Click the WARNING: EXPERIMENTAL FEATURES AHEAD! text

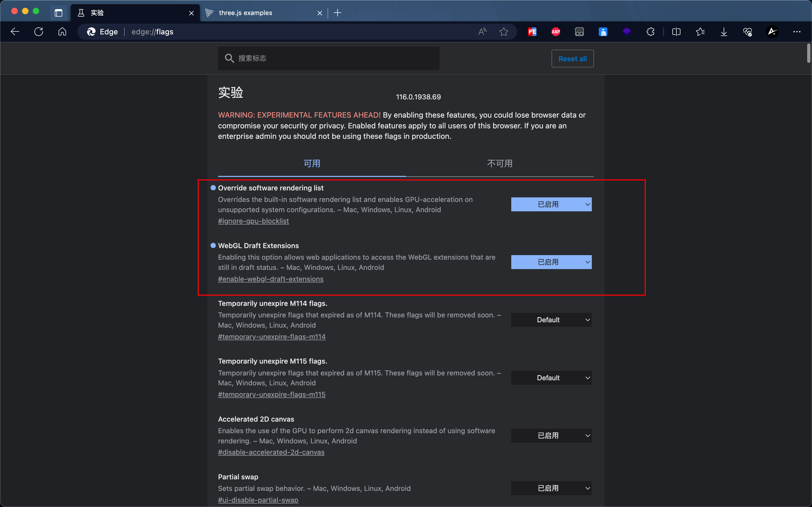click(299, 115)
